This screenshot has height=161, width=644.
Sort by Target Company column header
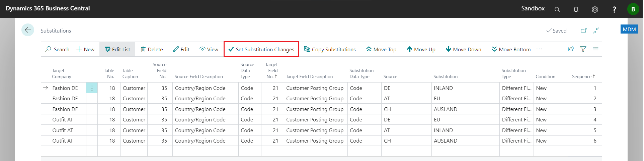click(62, 73)
